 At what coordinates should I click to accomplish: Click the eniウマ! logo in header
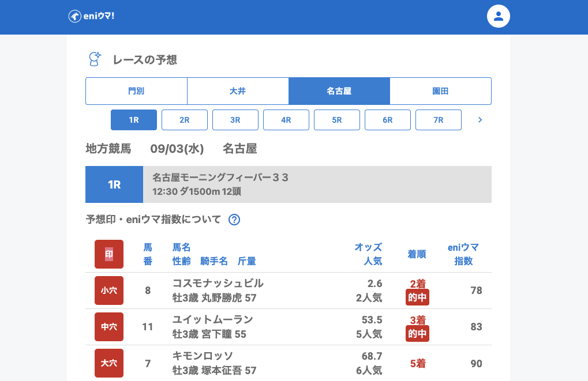coord(91,16)
